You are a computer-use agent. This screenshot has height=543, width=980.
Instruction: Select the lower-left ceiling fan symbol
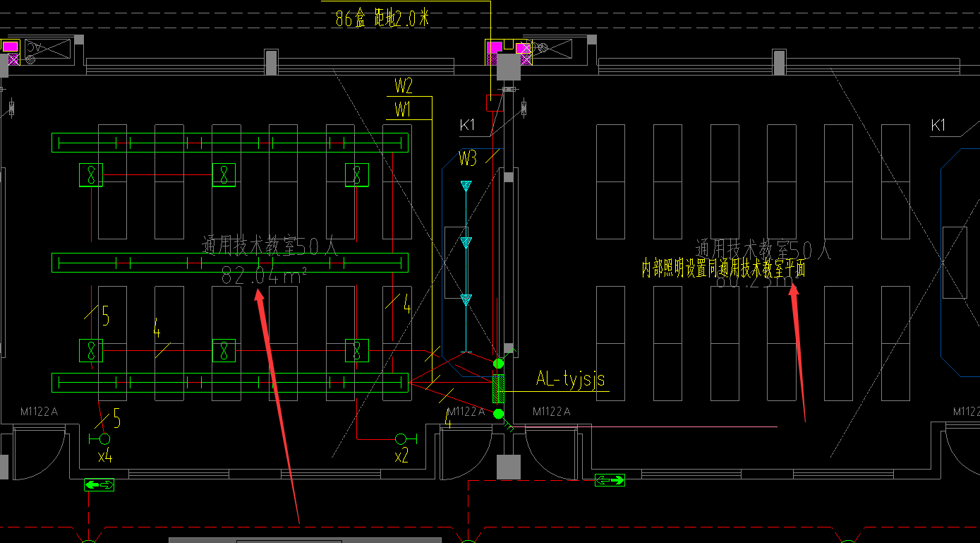click(91, 351)
